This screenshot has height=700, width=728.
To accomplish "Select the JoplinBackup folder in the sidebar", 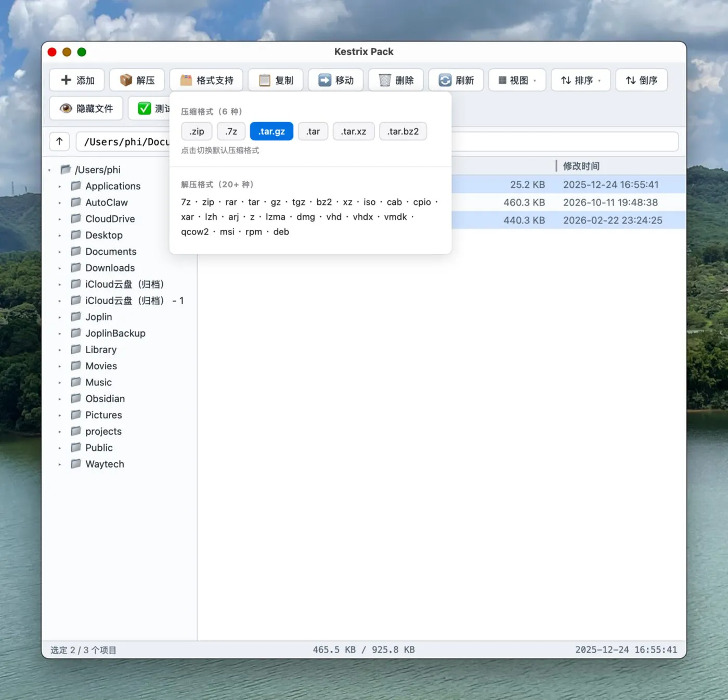I will pos(115,333).
